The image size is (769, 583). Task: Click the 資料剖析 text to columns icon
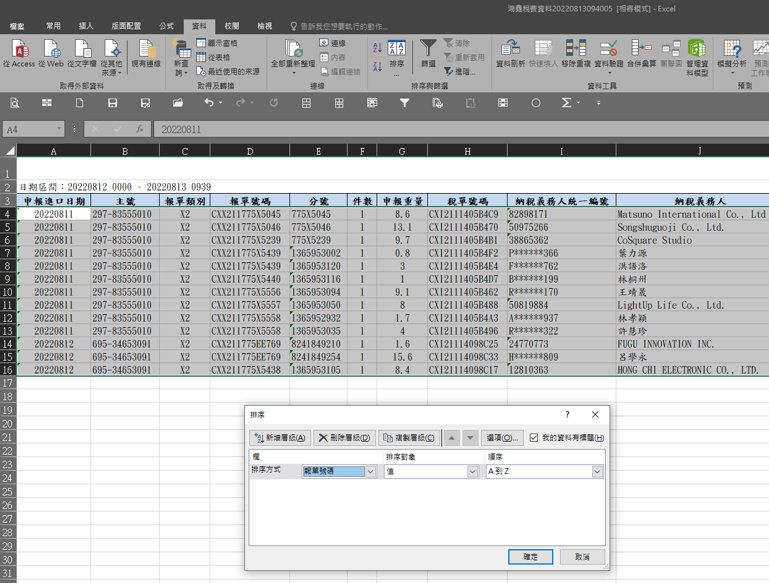[x=510, y=50]
